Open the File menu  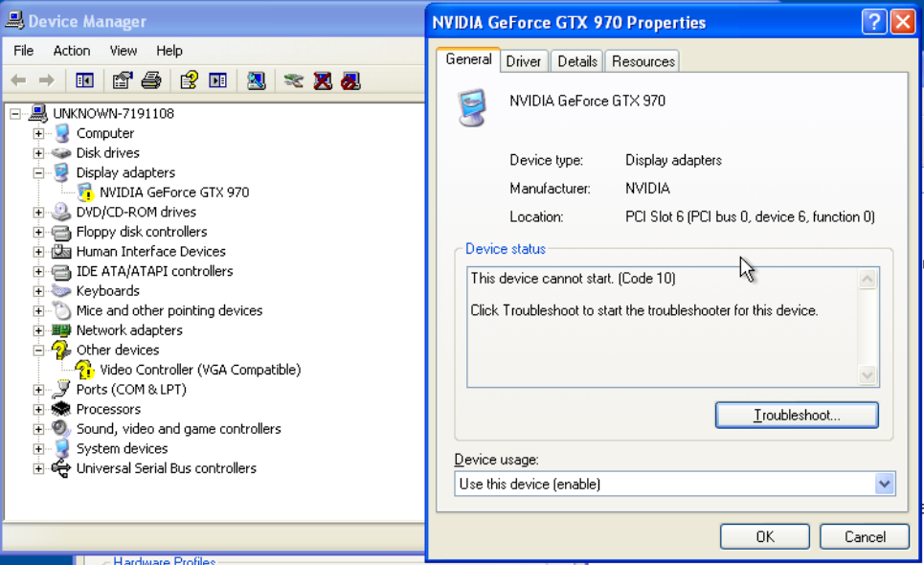24,51
